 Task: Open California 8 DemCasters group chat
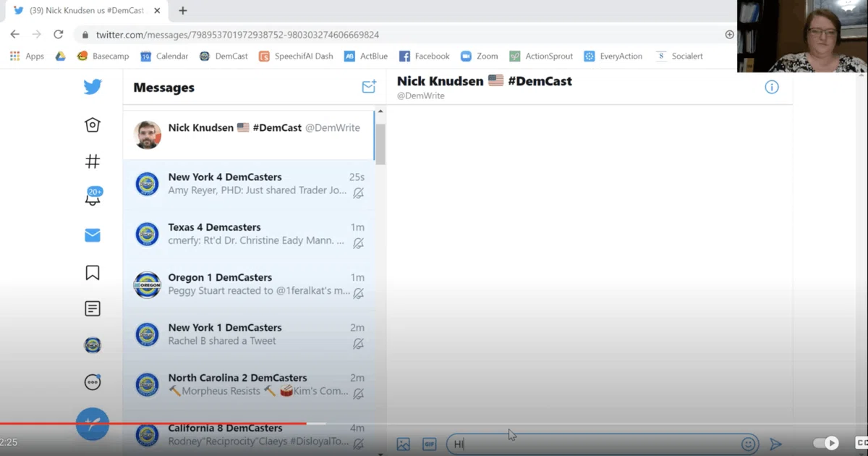249,433
